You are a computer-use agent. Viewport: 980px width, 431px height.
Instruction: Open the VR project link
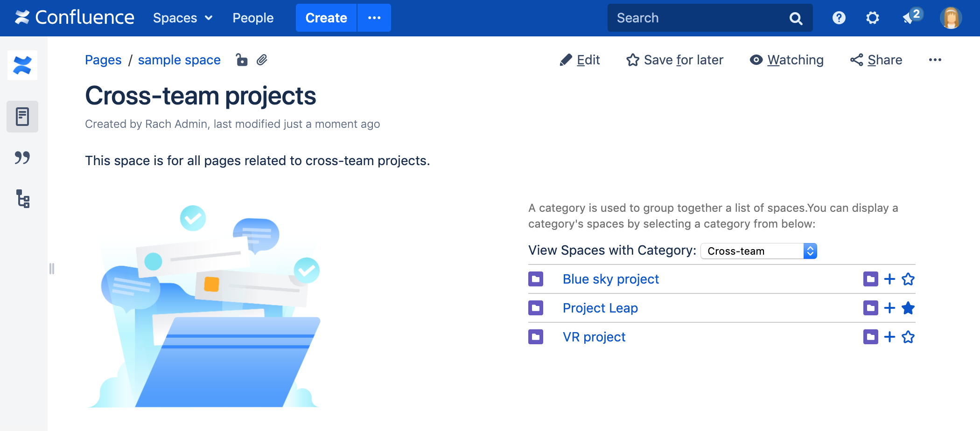pyautogui.click(x=594, y=337)
